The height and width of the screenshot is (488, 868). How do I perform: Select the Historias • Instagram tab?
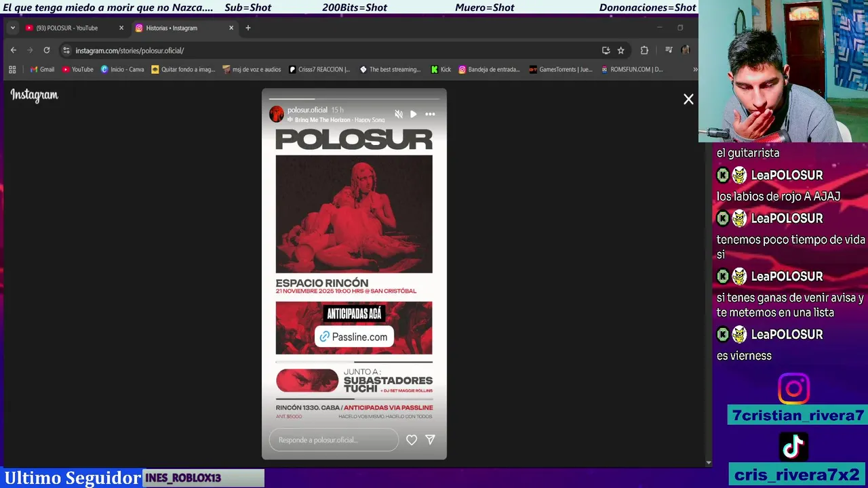pos(172,28)
